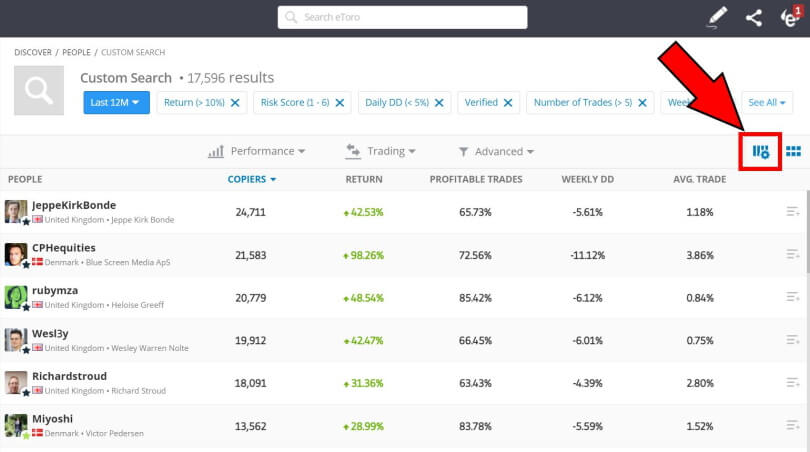Open the Trading filter dropdown
The width and height of the screenshot is (810, 452).
tap(380, 151)
